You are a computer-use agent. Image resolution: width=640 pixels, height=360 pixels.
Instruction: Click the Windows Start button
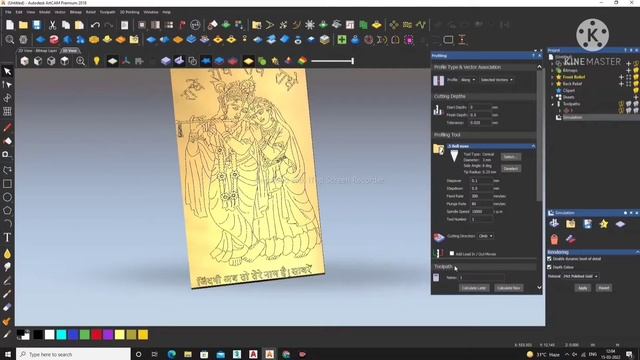tap(8, 354)
